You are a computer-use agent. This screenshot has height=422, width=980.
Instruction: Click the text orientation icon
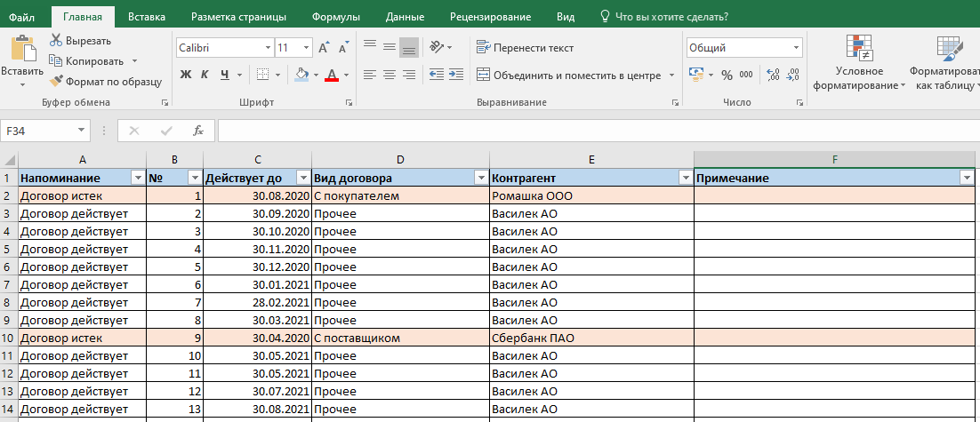tap(437, 47)
